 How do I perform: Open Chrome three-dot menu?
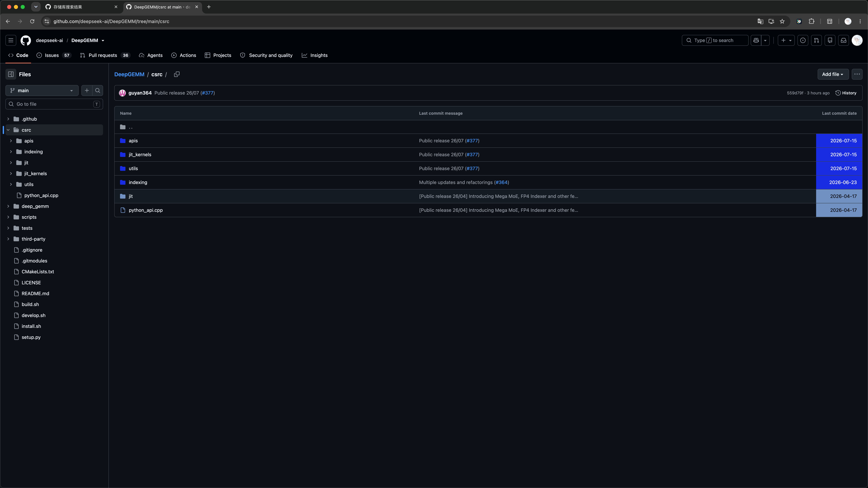(860, 21)
